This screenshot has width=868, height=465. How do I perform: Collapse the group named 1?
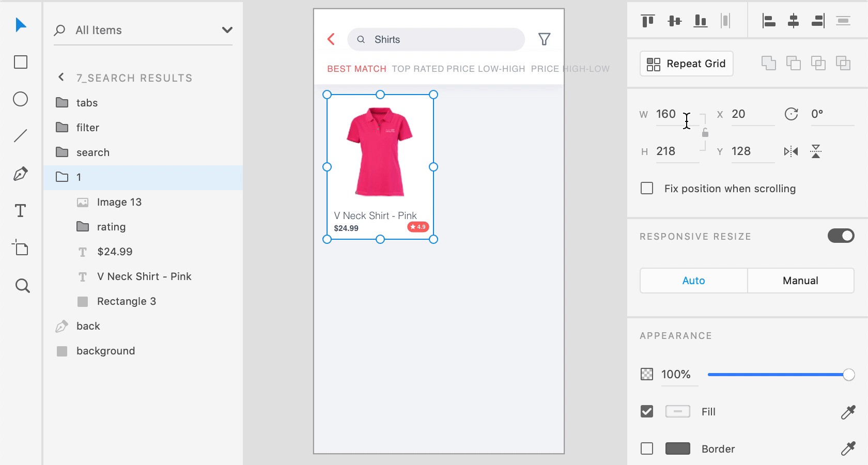point(62,177)
